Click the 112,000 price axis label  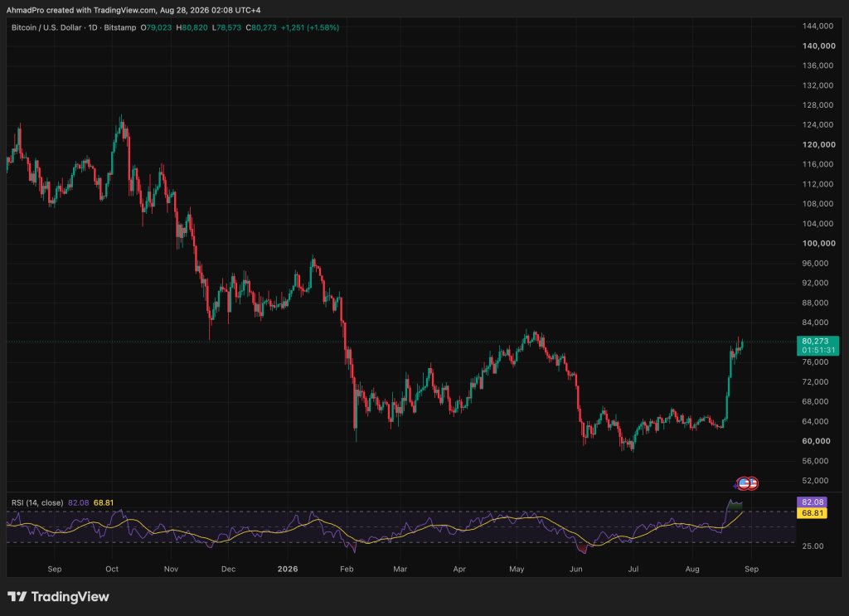(817, 184)
